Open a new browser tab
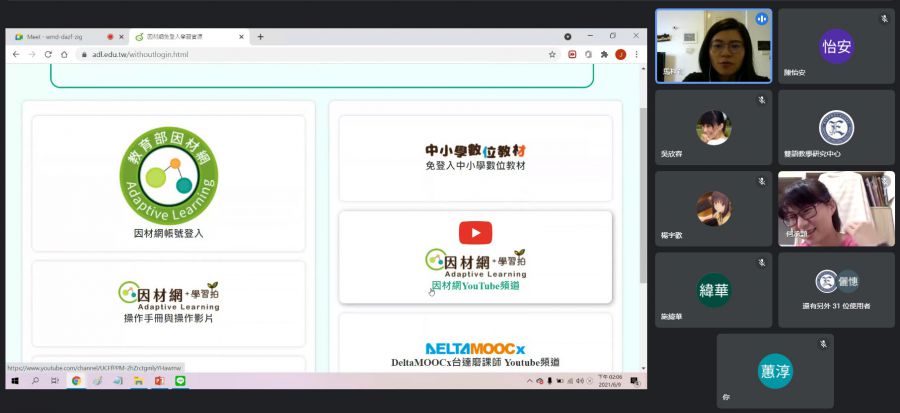Viewport: 900px width, 413px height. coord(261,37)
